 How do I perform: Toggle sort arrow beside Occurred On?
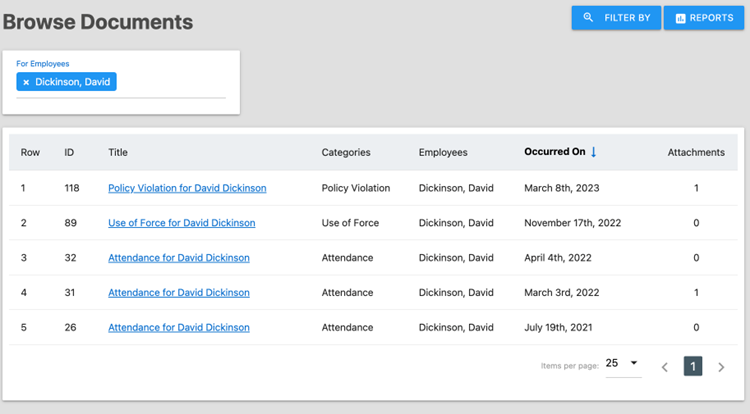pyautogui.click(x=594, y=152)
